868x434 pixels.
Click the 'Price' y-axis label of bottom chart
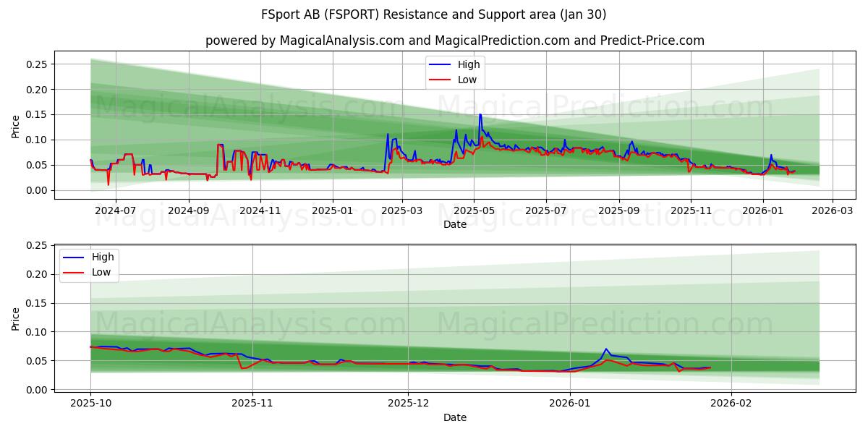click(x=16, y=318)
